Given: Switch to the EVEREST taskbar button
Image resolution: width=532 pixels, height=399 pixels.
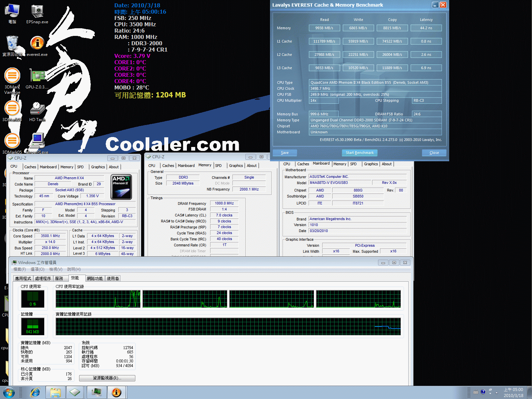Looking at the screenshot, I should click(117, 393).
